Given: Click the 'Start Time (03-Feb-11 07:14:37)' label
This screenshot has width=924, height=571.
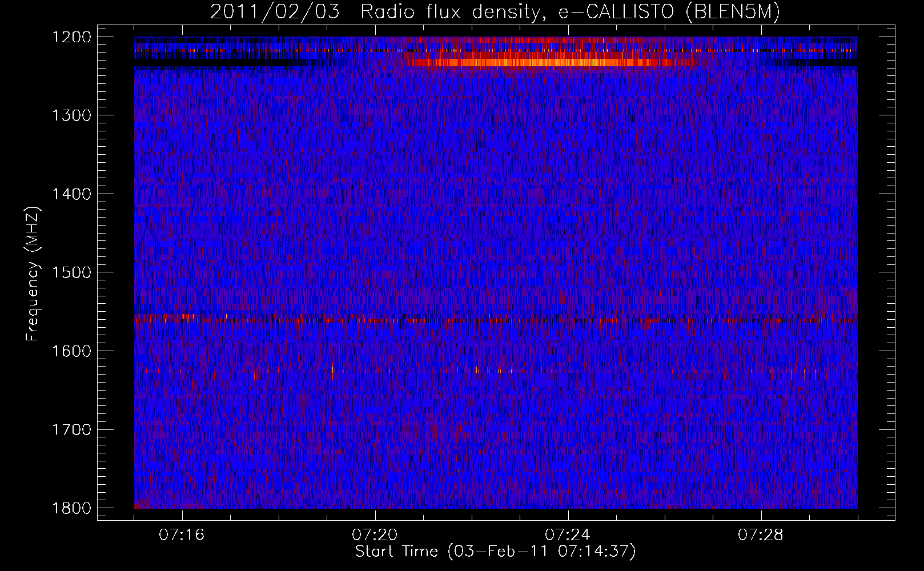Looking at the screenshot, I should click(495, 552).
